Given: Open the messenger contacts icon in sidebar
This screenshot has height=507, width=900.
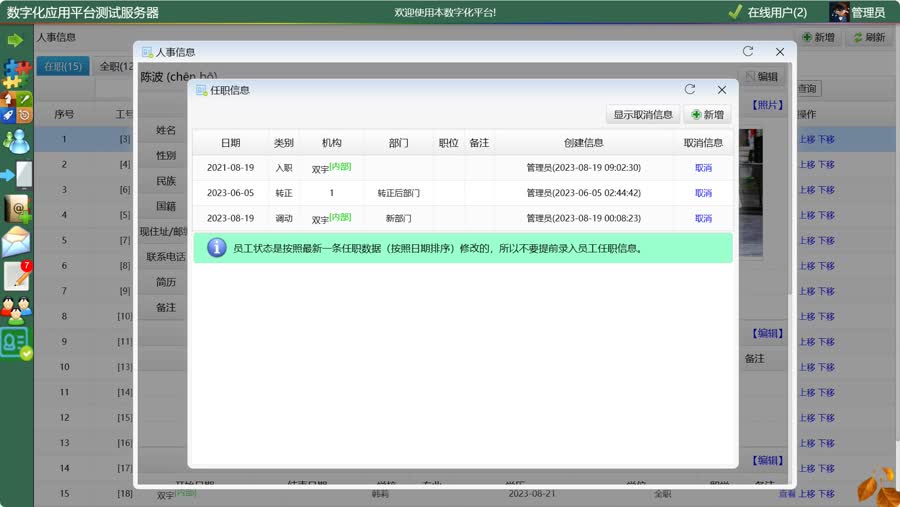Looking at the screenshot, I should pos(16,141).
